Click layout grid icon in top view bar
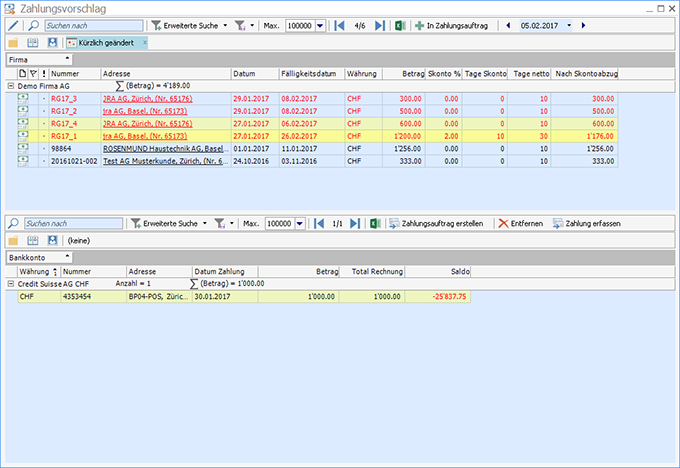This screenshot has width=680, height=468. 33,43
